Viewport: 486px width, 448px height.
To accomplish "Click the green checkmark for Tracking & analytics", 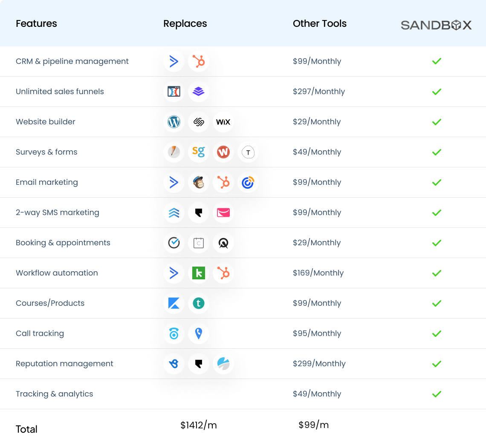I will click(437, 394).
